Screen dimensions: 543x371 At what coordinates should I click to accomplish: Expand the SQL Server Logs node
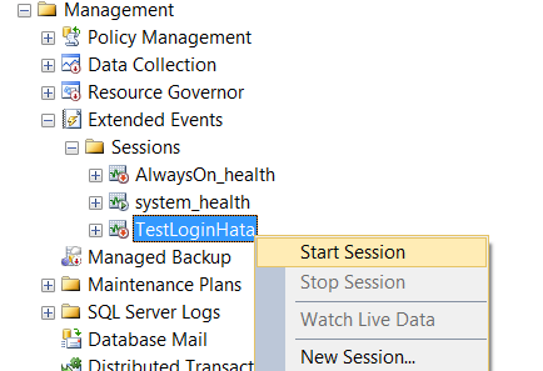pos(48,313)
